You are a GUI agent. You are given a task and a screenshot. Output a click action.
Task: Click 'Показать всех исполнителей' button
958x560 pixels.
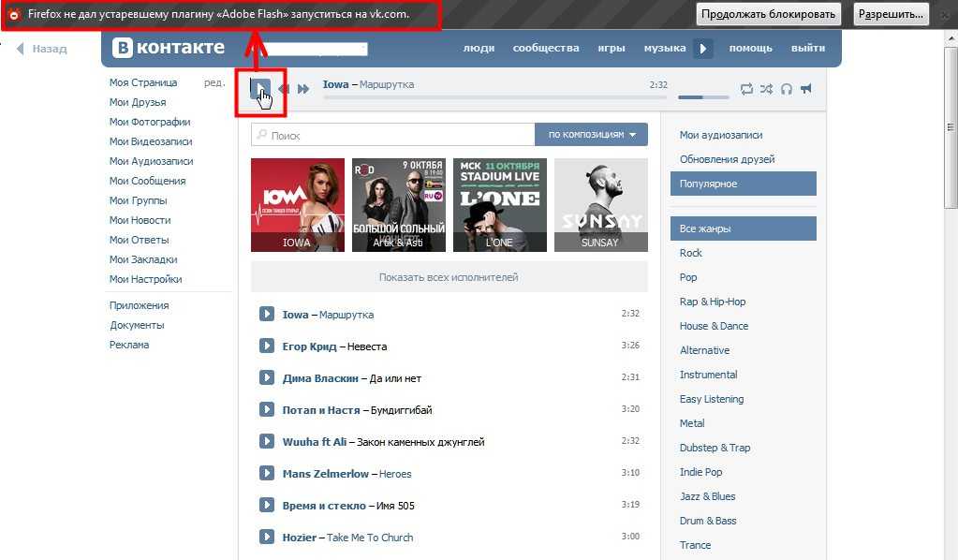tap(450, 277)
